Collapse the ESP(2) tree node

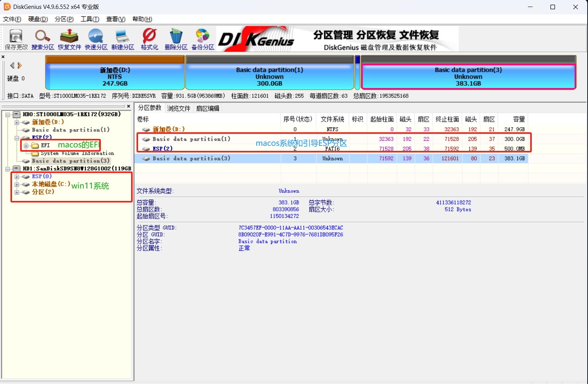[17, 138]
